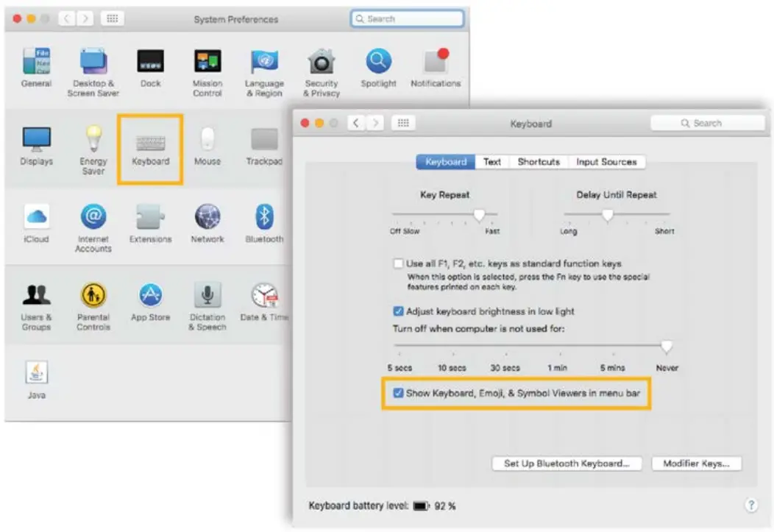Go forward in System Preferences window toolbar
774x532 pixels.
(x=85, y=18)
